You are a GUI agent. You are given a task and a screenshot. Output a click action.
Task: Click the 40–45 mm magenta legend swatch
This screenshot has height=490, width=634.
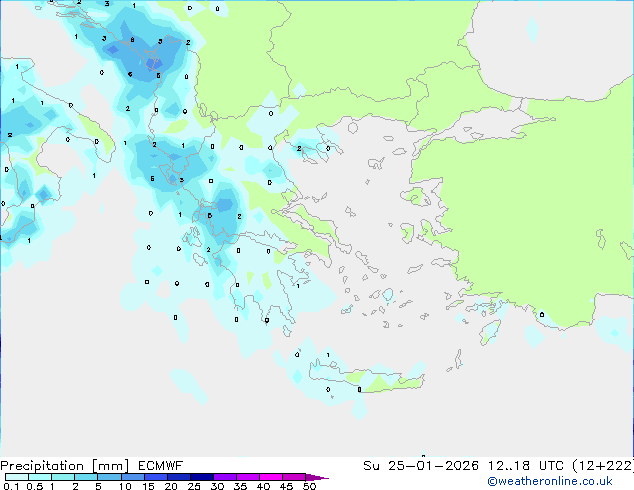[x=271, y=477]
